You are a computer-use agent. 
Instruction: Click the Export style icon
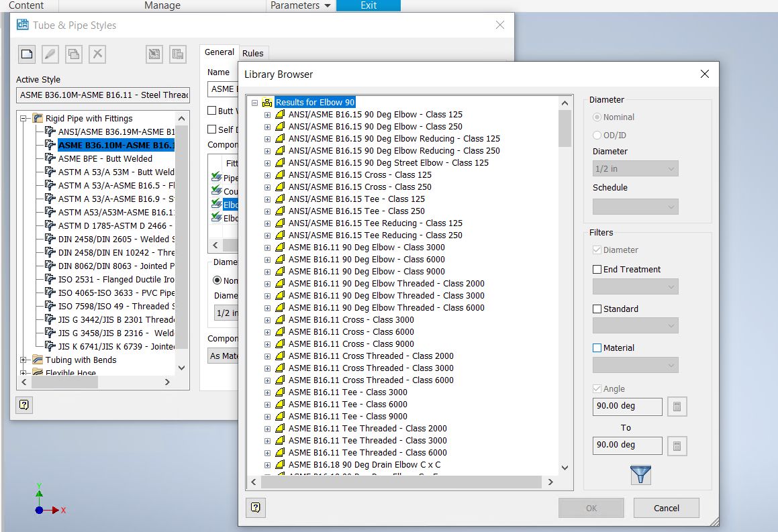coord(178,54)
